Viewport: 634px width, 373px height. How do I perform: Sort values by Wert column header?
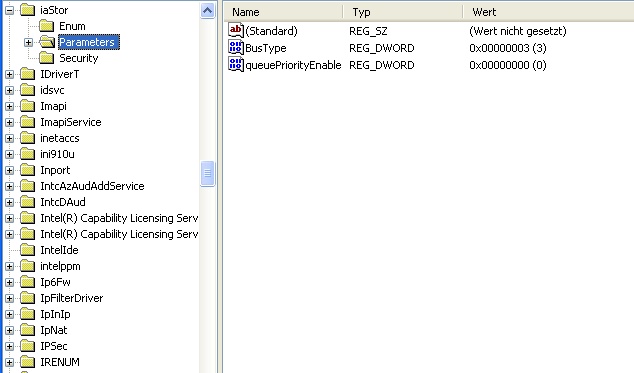coord(548,12)
